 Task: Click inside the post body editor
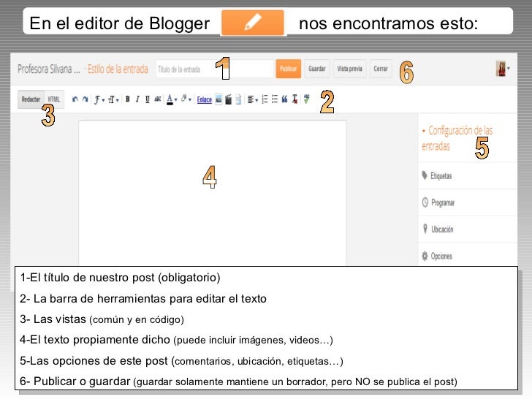213,193
